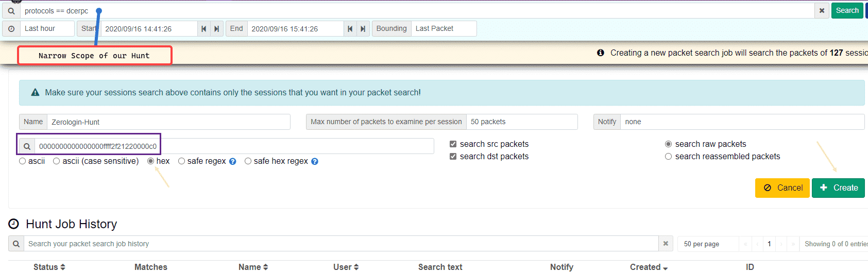Viewport: 868px width, 272px height.
Task: Uncheck search dst packets checkbox
Action: 453,157
